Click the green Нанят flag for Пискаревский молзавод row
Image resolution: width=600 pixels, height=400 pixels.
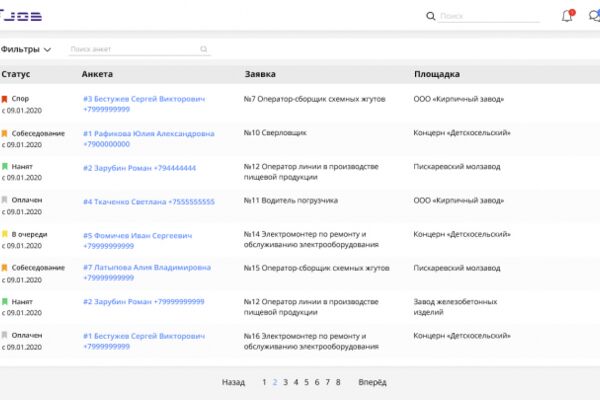point(5,167)
